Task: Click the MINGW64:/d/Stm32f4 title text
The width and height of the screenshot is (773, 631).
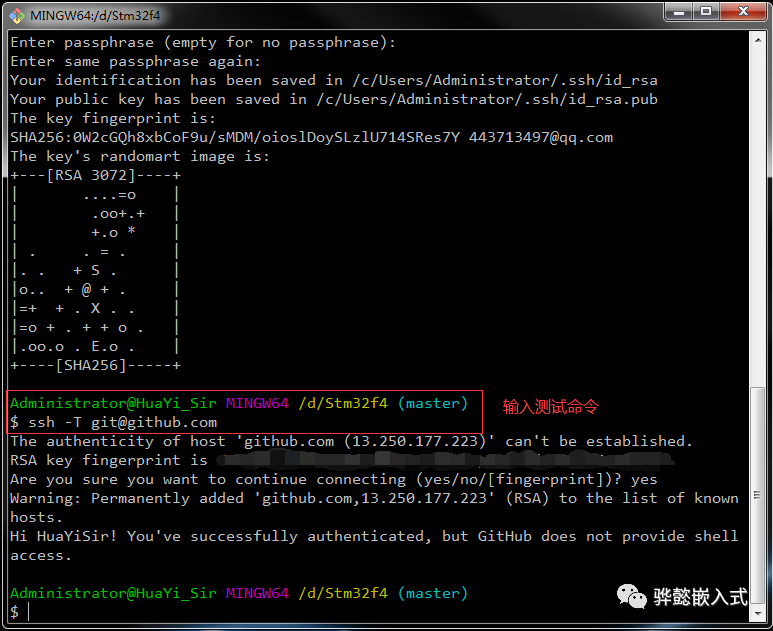Action: (x=95, y=16)
